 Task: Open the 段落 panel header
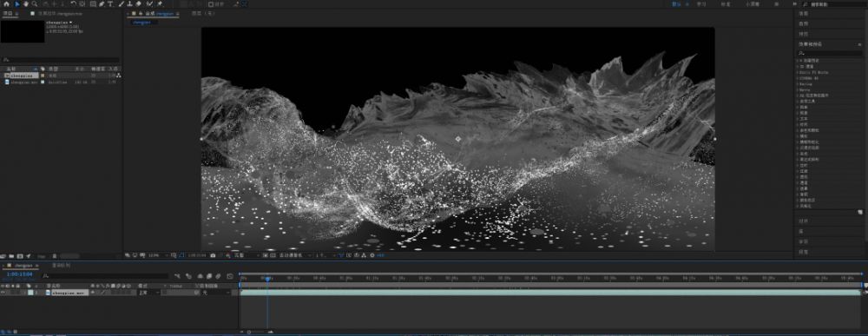pyautogui.click(x=804, y=252)
